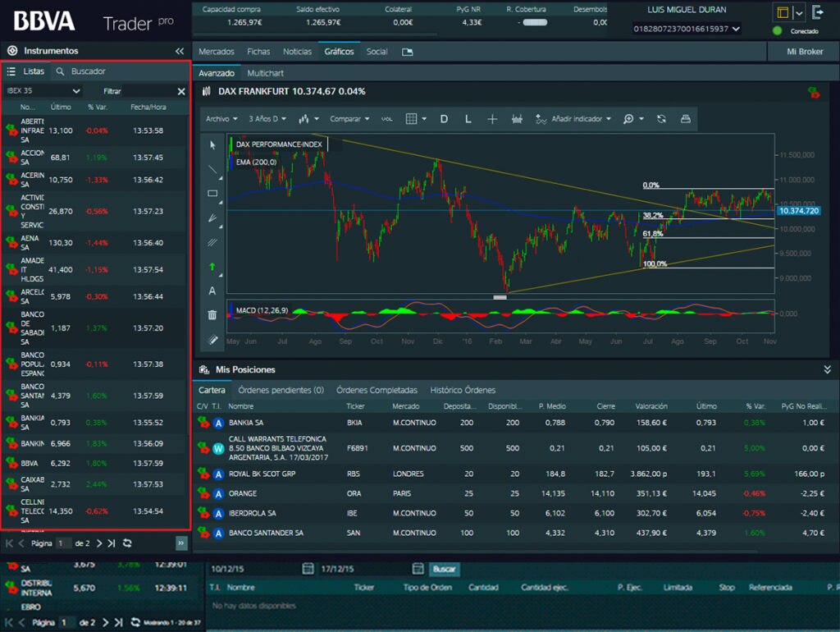Open the Comparar dropdown

pyautogui.click(x=349, y=119)
